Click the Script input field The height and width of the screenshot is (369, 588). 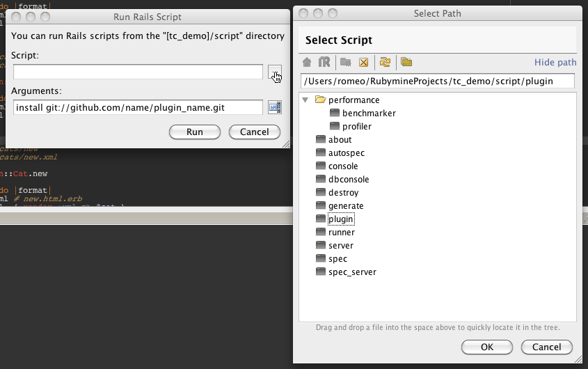(138, 72)
